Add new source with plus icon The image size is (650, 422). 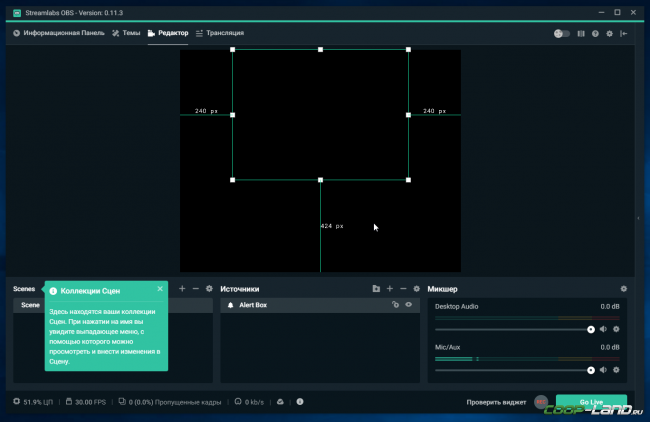click(390, 289)
